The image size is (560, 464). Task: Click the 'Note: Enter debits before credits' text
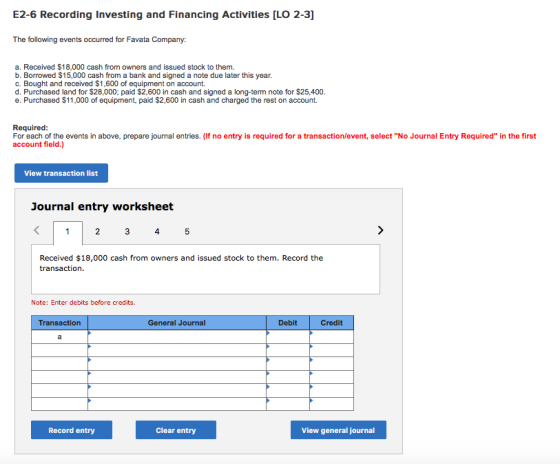coord(83,303)
